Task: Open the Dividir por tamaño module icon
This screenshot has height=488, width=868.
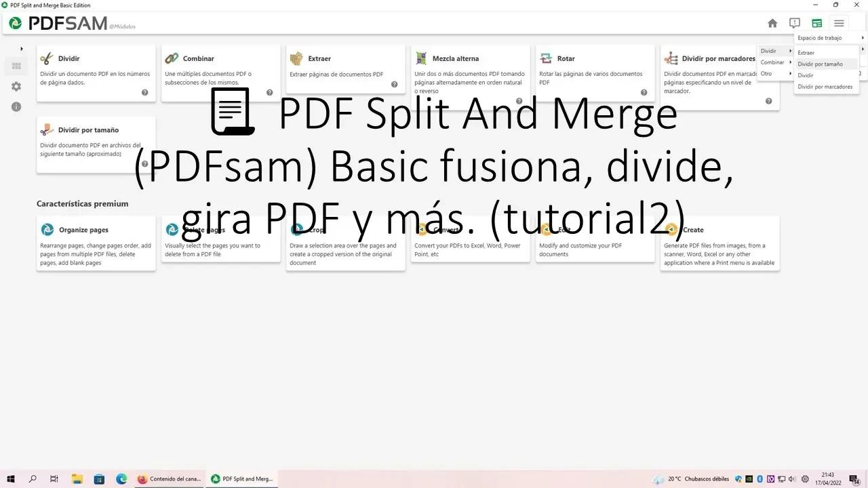Action: point(45,129)
